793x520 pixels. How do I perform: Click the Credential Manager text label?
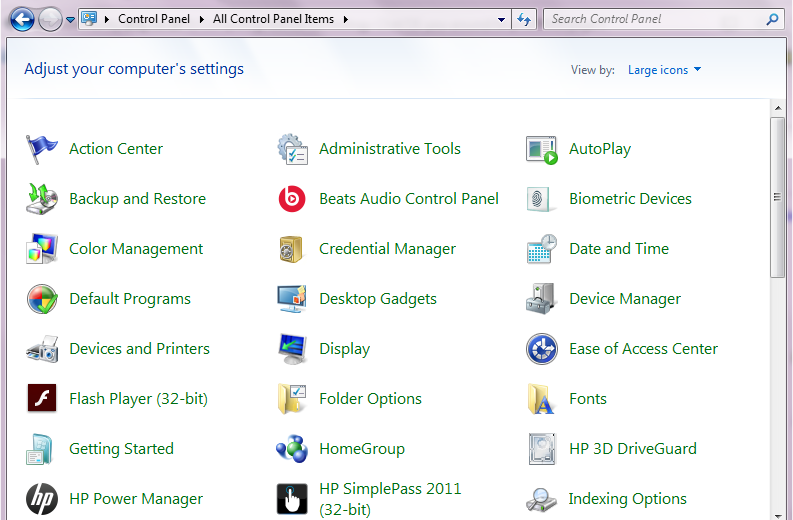click(387, 249)
